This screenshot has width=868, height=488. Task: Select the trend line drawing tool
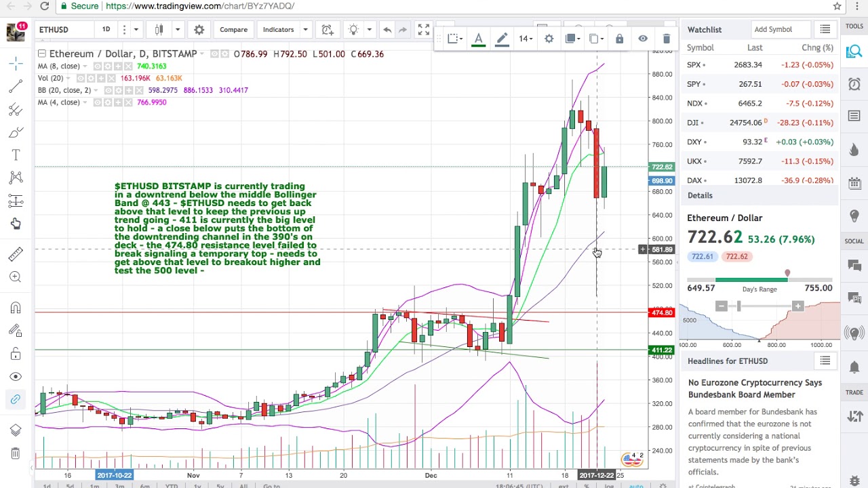click(x=16, y=87)
